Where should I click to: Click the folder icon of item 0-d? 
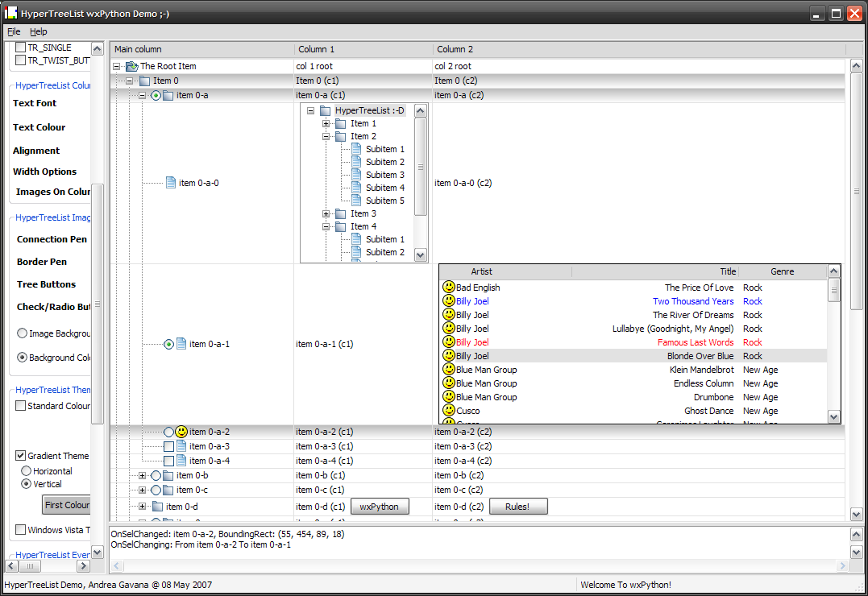(156, 507)
